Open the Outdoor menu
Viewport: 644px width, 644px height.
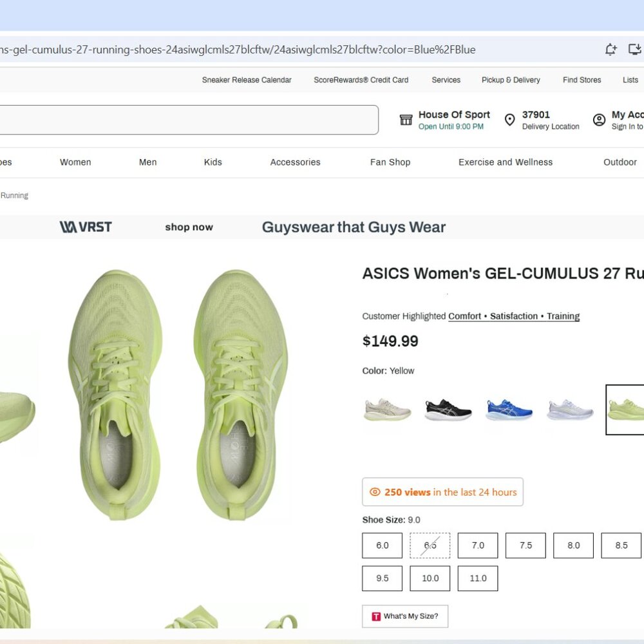tap(620, 162)
